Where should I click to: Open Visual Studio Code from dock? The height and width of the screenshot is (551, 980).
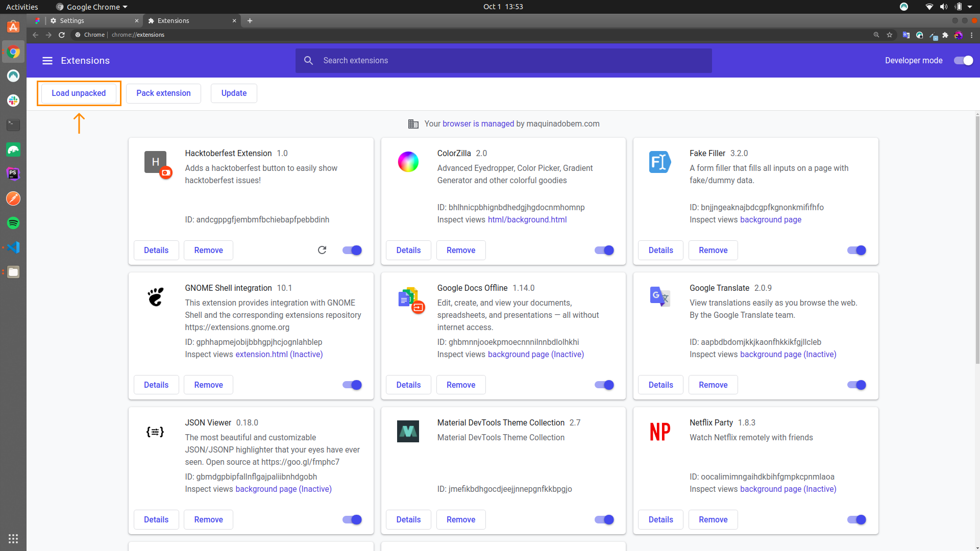coord(13,247)
